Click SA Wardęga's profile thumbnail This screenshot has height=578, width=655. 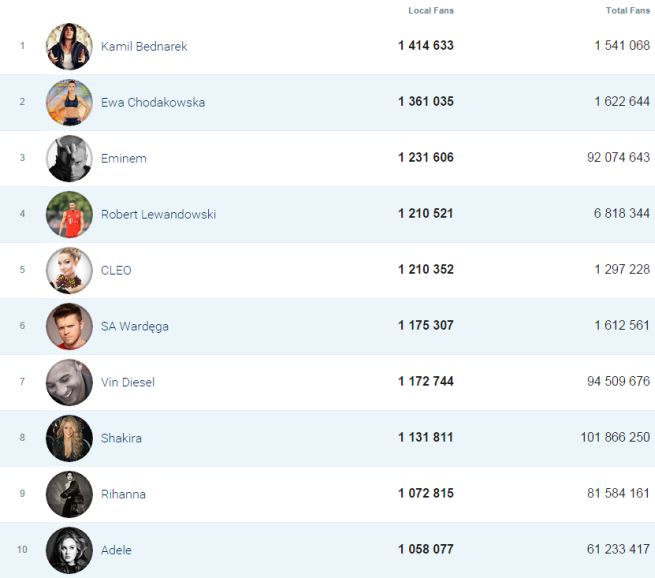click(x=69, y=326)
